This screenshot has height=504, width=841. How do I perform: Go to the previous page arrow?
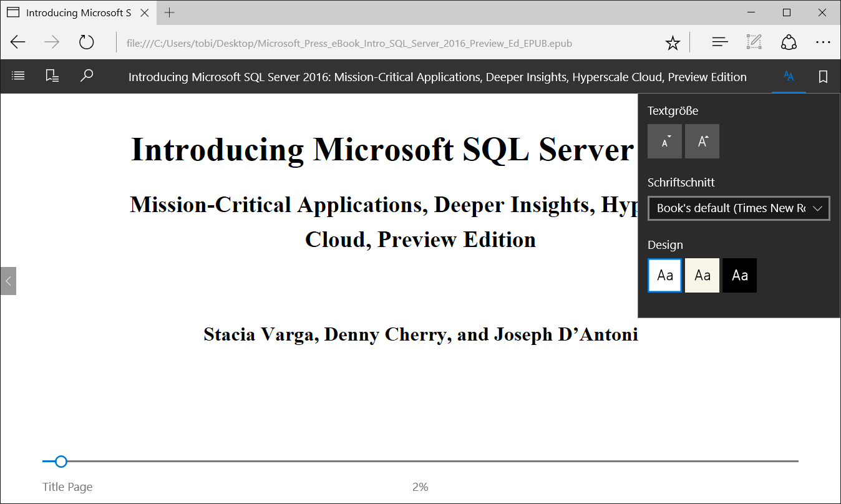coord(8,281)
